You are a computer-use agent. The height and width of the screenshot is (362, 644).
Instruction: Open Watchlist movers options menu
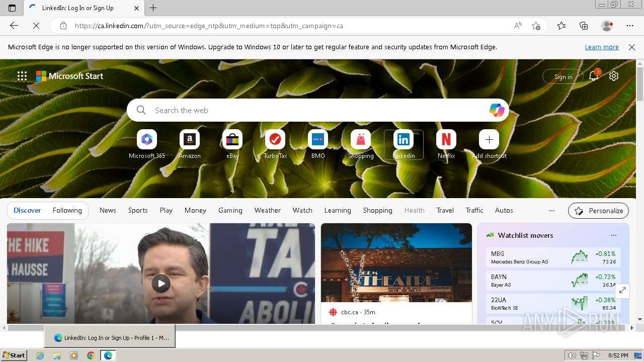tap(614, 235)
